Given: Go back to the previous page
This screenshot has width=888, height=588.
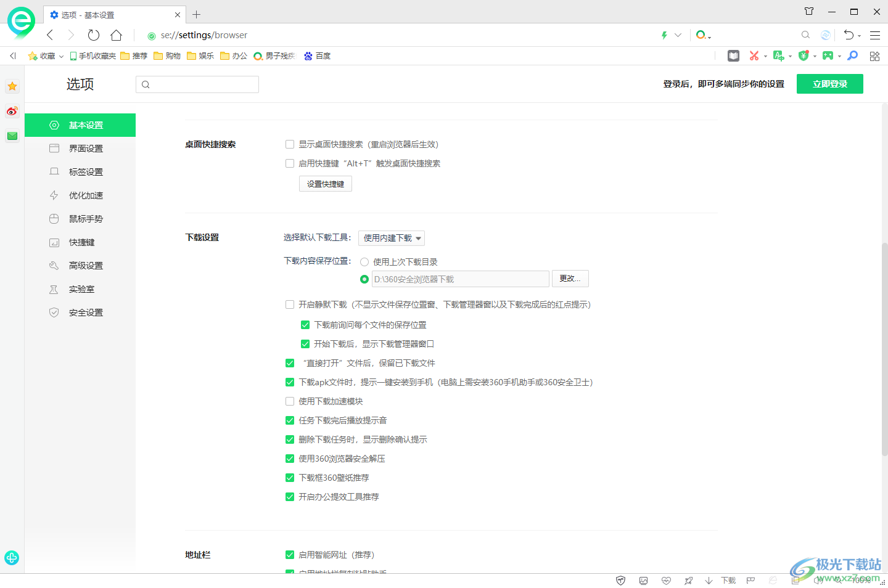Looking at the screenshot, I should [x=51, y=35].
